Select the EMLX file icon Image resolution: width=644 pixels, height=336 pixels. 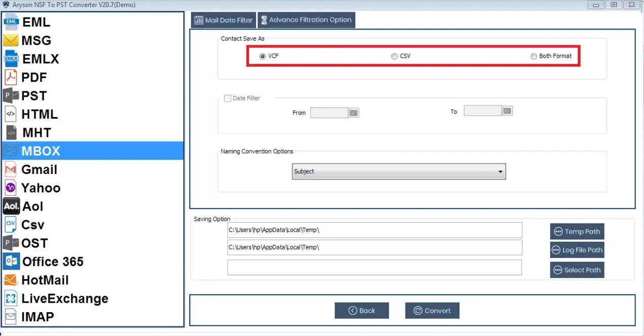click(x=11, y=59)
